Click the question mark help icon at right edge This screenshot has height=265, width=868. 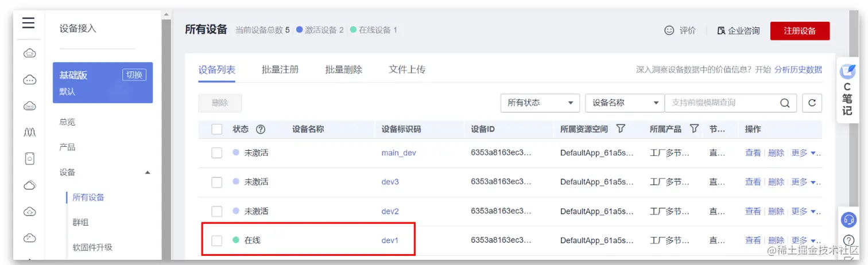click(849, 240)
